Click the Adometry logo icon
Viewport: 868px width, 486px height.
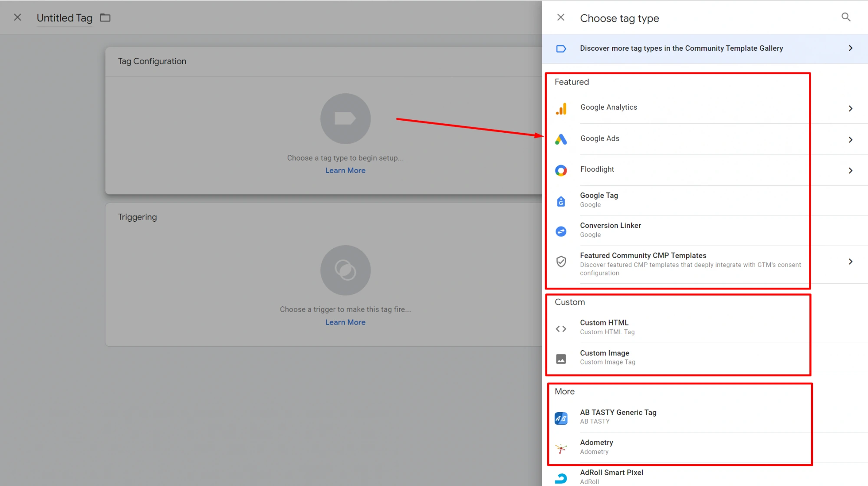click(x=561, y=448)
